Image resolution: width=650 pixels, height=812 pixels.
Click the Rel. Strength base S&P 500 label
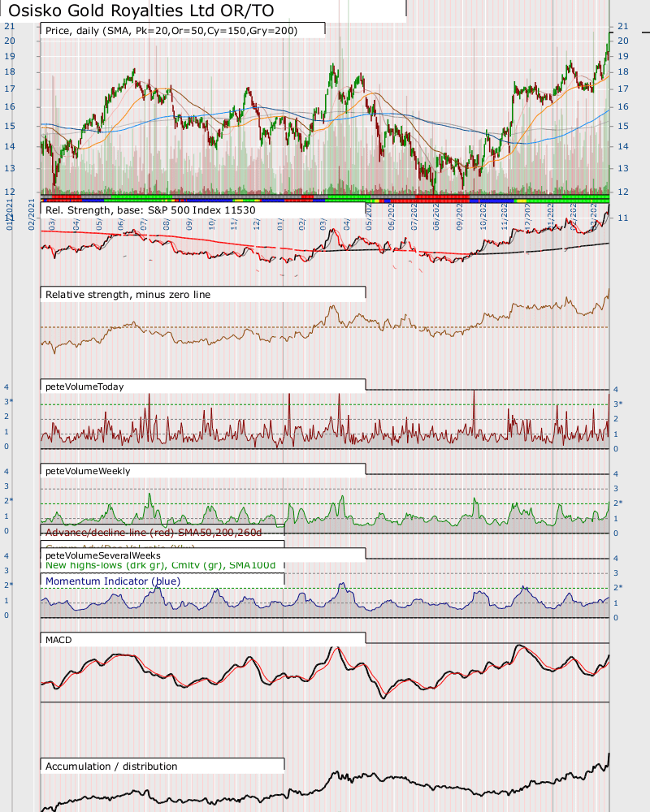tap(150, 210)
